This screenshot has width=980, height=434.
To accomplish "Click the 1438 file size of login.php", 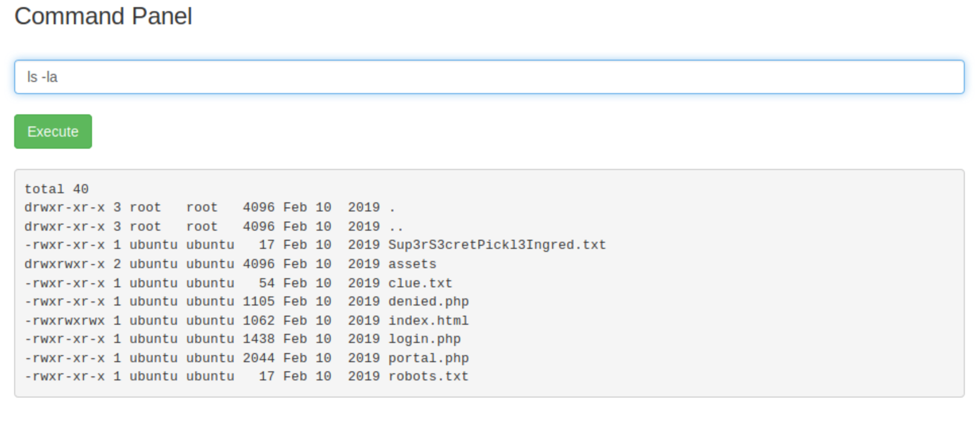I will (x=258, y=339).
